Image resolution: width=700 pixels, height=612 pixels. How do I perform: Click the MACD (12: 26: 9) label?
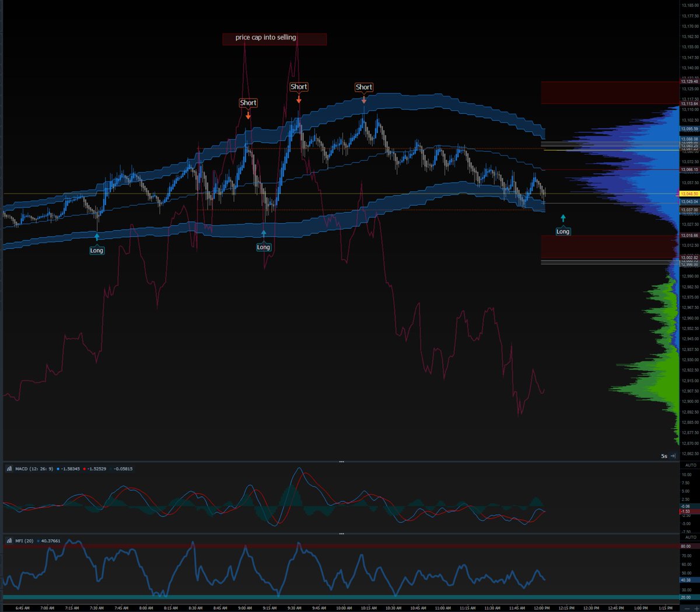coord(34,469)
